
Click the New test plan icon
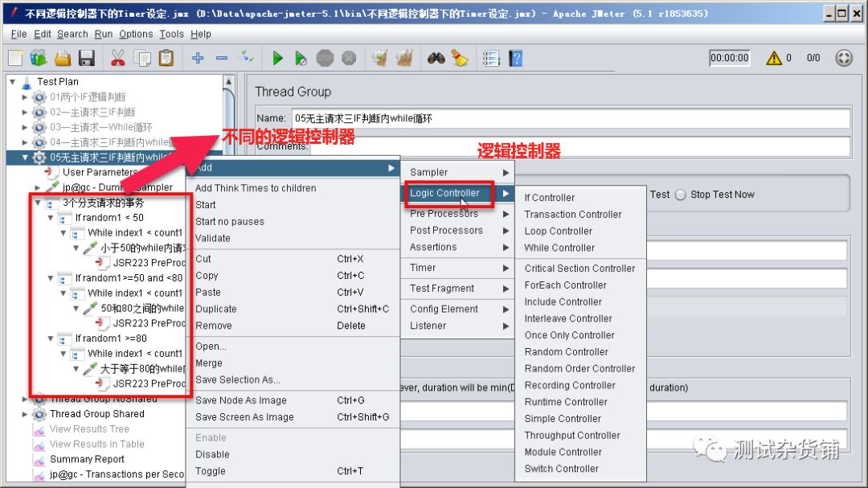[15, 58]
